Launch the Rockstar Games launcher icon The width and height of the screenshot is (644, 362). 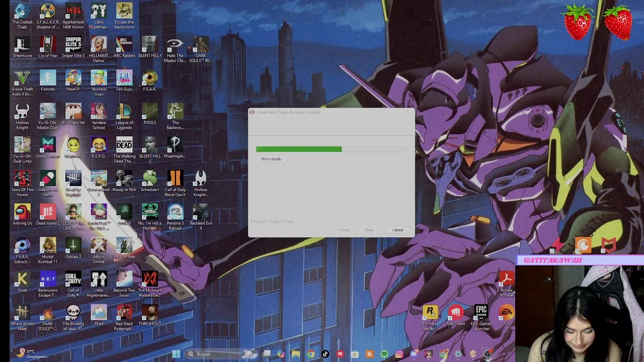click(x=430, y=318)
